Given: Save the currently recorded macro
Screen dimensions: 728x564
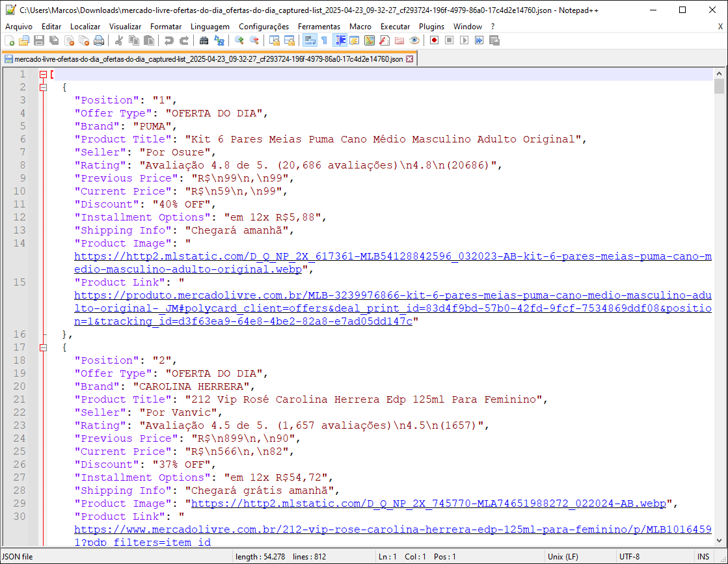Looking at the screenshot, I should pyautogui.click(x=494, y=41).
